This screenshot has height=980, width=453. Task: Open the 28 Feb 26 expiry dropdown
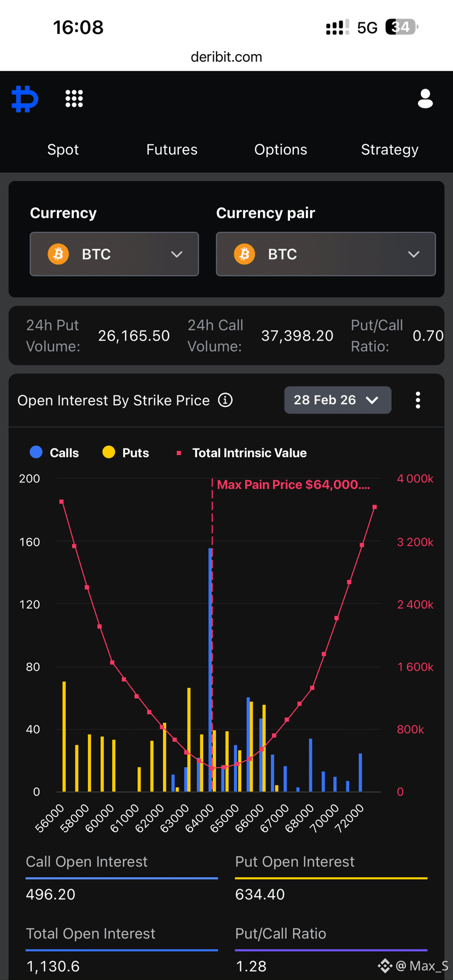point(338,400)
